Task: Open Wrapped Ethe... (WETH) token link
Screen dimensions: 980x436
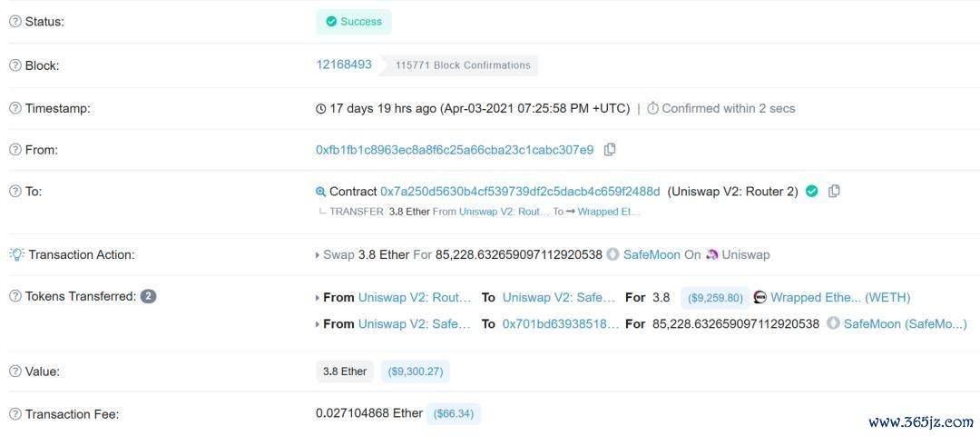Action: tap(840, 297)
